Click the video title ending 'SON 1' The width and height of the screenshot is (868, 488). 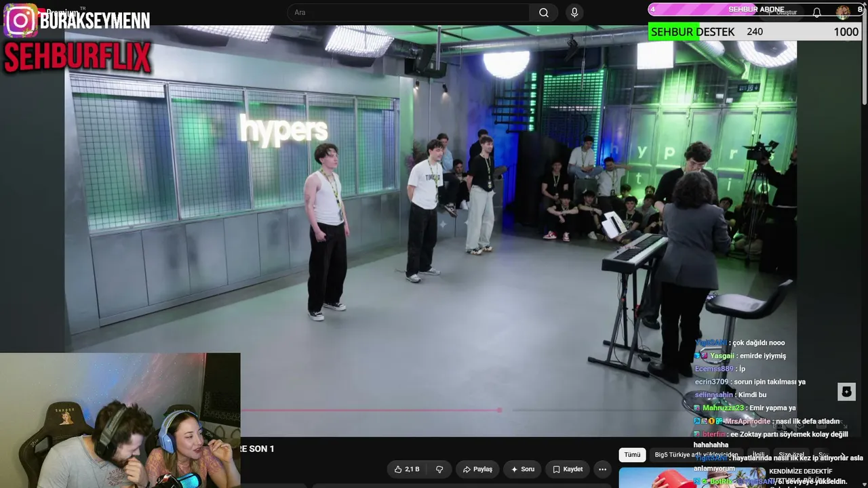(257, 449)
